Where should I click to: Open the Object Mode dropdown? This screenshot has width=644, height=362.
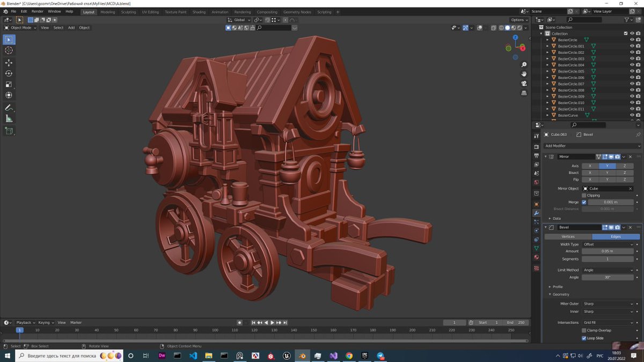pyautogui.click(x=20, y=27)
